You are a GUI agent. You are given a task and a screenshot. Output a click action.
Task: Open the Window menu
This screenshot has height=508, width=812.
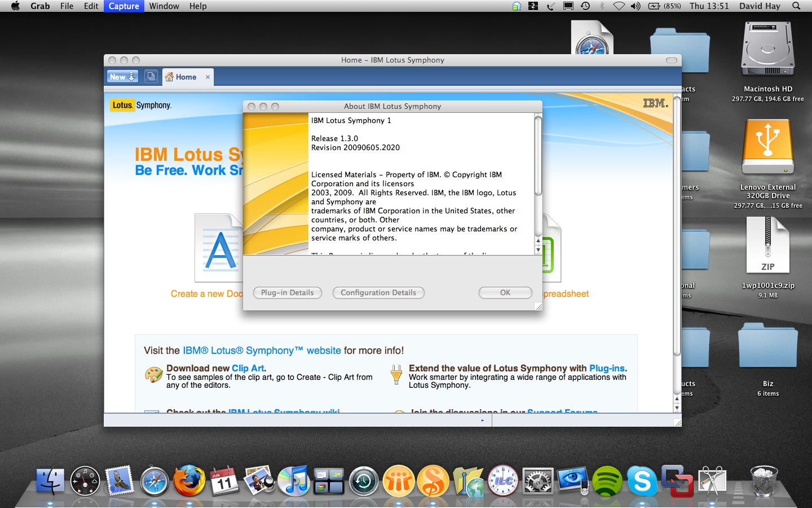tap(164, 6)
